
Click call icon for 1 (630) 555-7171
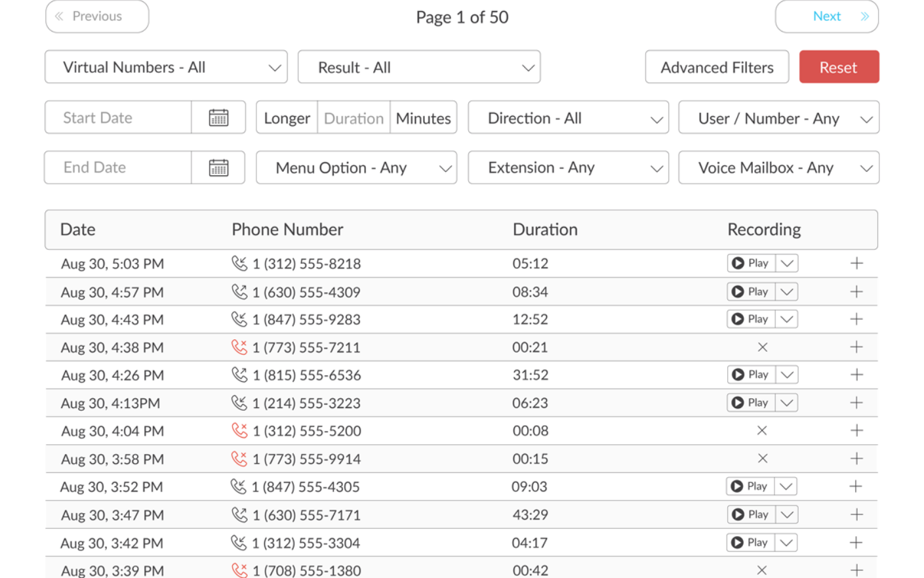239,514
